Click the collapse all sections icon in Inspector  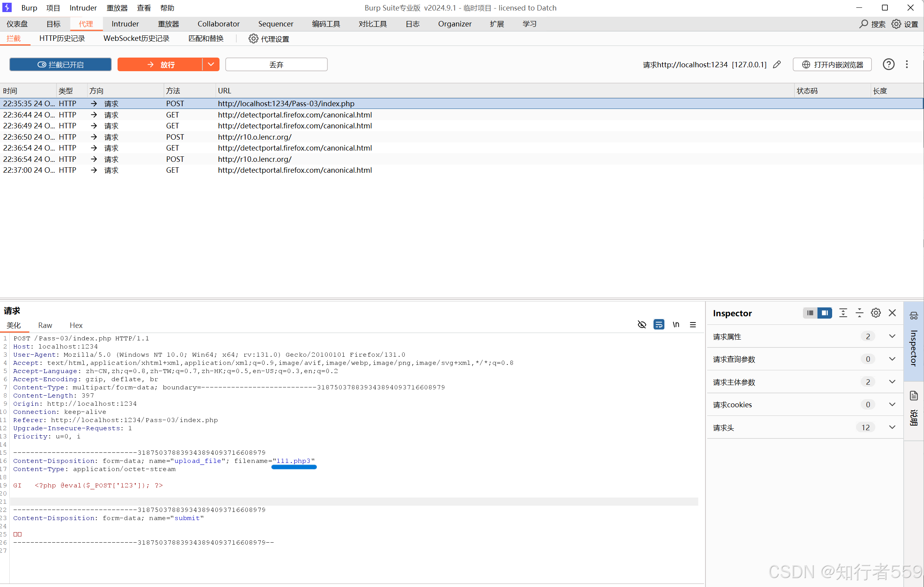point(859,313)
